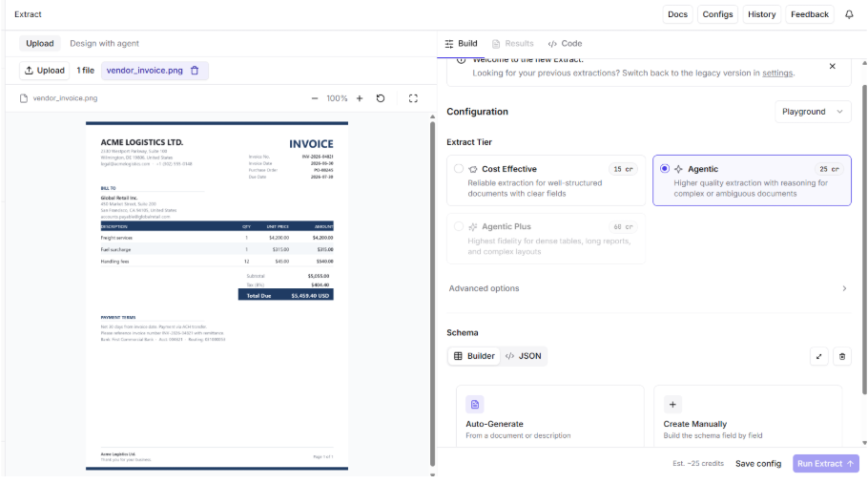Select the Agentic Plus tier
Screen dimensions: 868x484
point(546,238)
